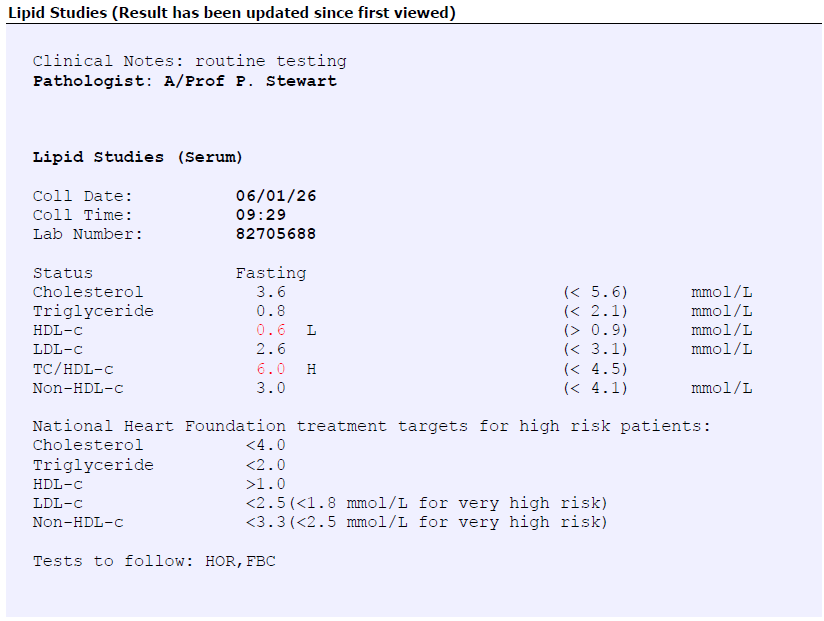
Task: Click the Triglyceride result value 0.8
Action: (270, 311)
